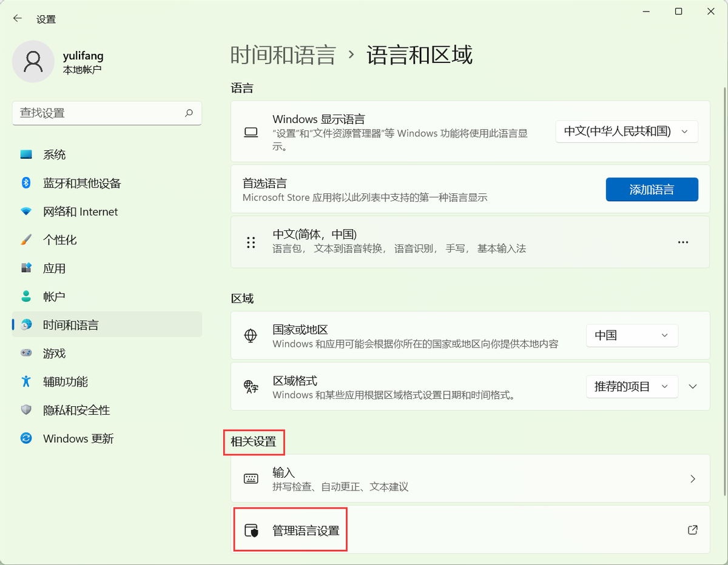Click the 语言和区域 page title

click(x=420, y=55)
